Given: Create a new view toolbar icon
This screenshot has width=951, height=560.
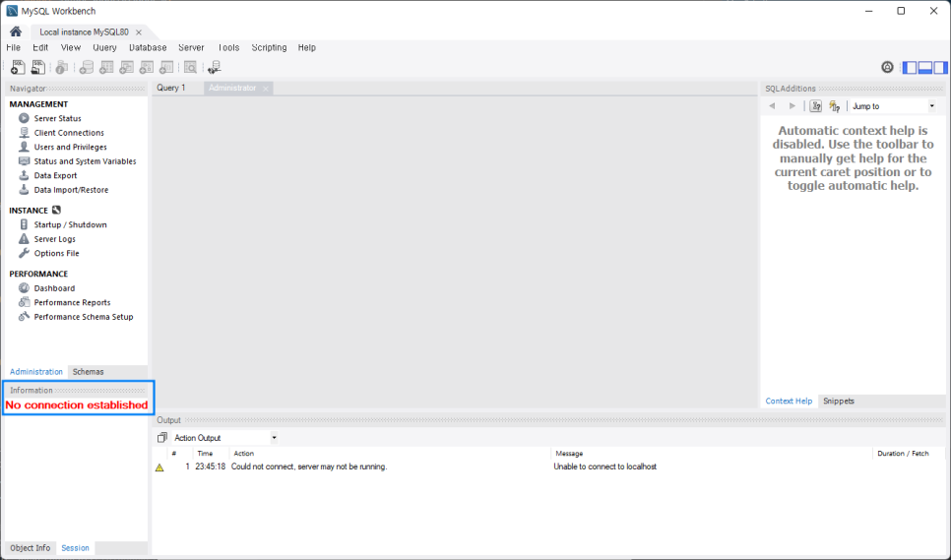Looking at the screenshot, I should (x=126, y=67).
